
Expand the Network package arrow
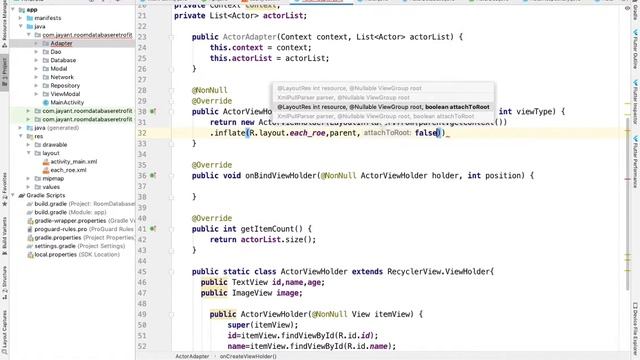[36, 77]
